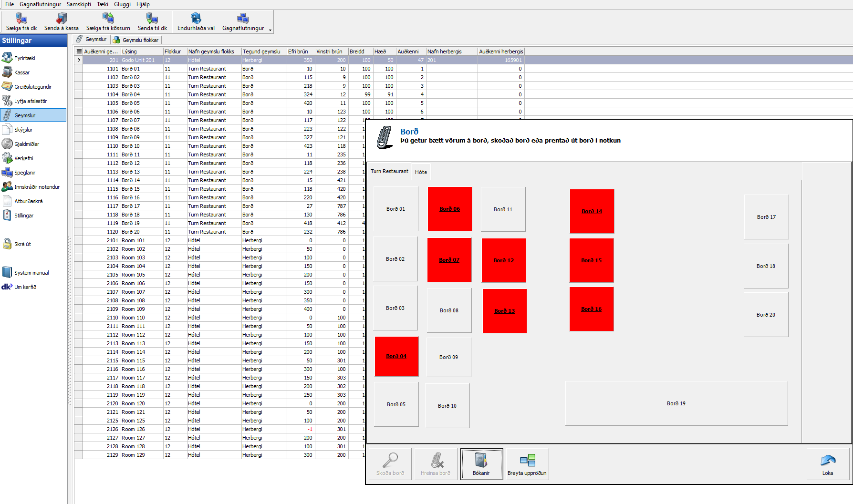Click the row indicator arrow for Godo Unit 201
Image resolution: width=853 pixels, height=504 pixels.
pos(79,60)
